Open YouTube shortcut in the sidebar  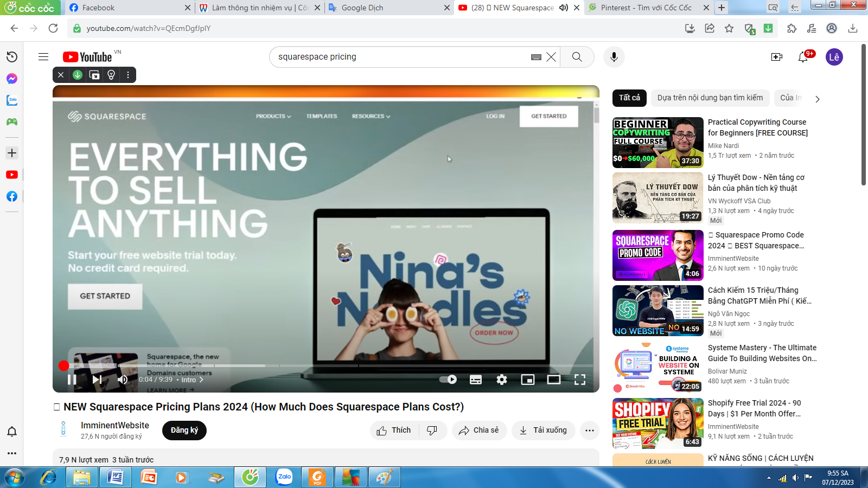tap(12, 175)
